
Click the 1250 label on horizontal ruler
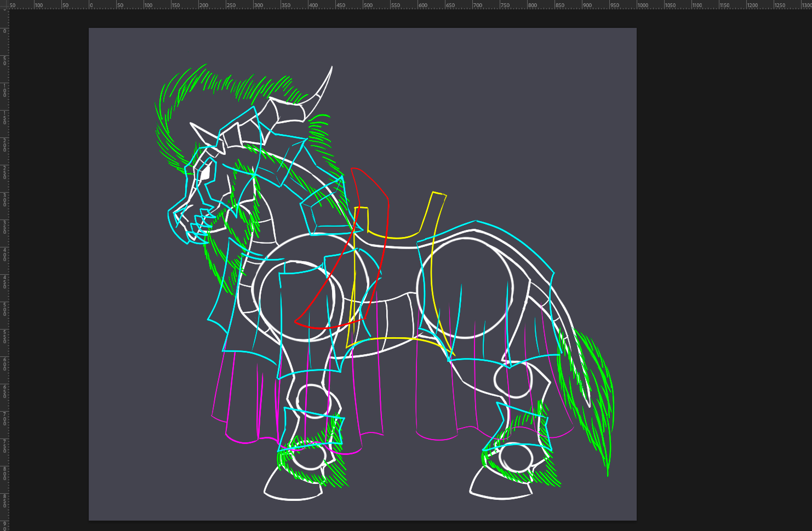coord(780,5)
